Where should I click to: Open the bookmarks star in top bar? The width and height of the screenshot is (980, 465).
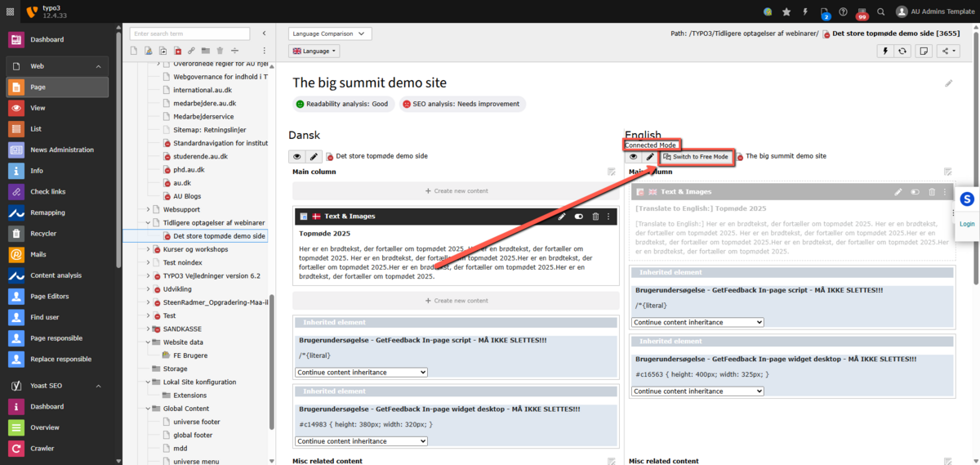786,12
